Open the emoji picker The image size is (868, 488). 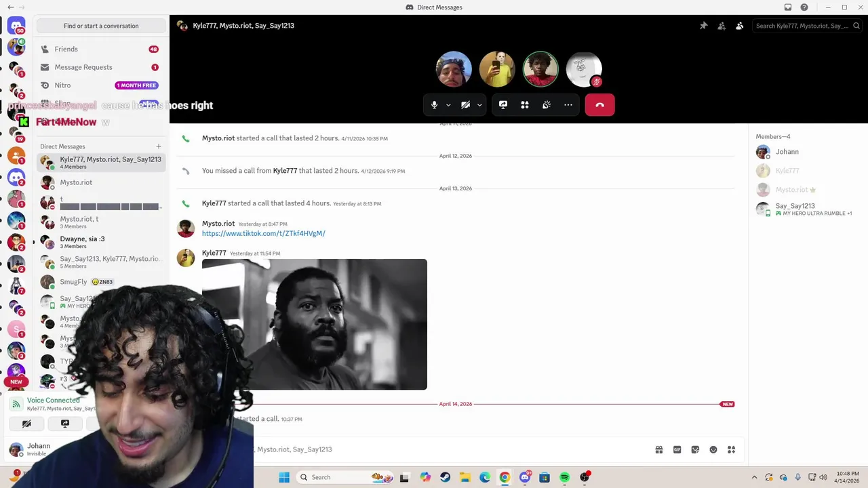point(713,449)
